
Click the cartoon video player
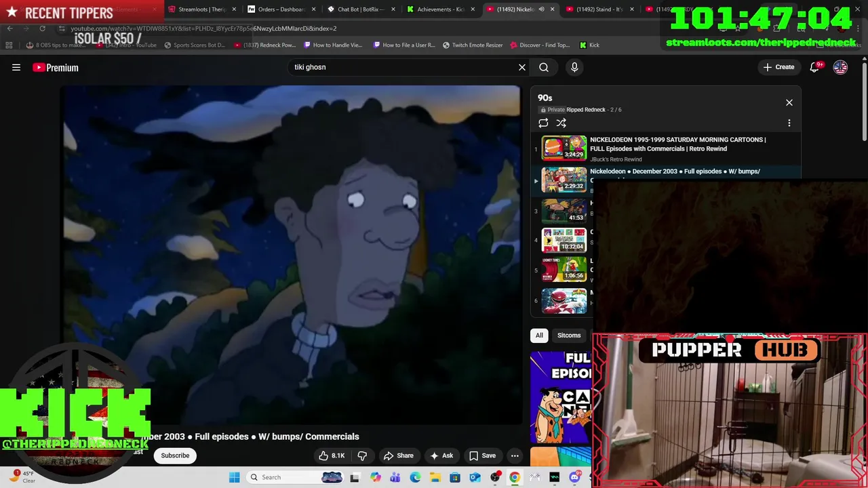(292, 254)
